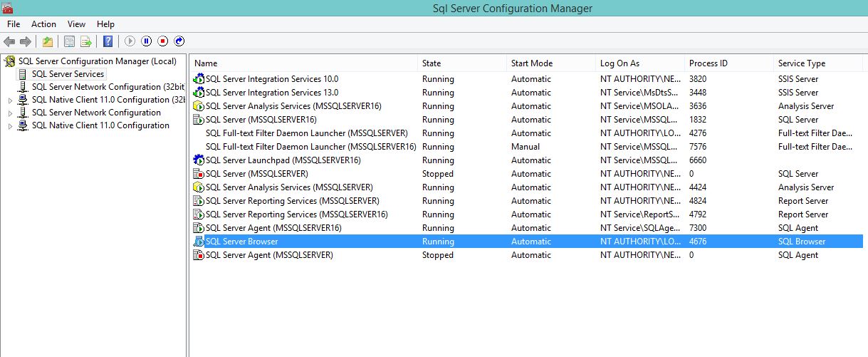Click the Stop Service red icon
868x357 pixels.
(162, 41)
